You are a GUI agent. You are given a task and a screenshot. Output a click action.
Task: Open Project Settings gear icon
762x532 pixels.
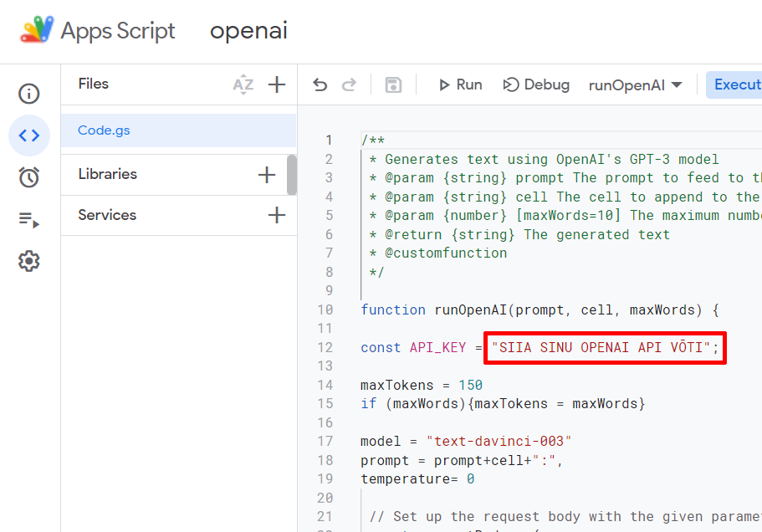[x=29, y=261]
